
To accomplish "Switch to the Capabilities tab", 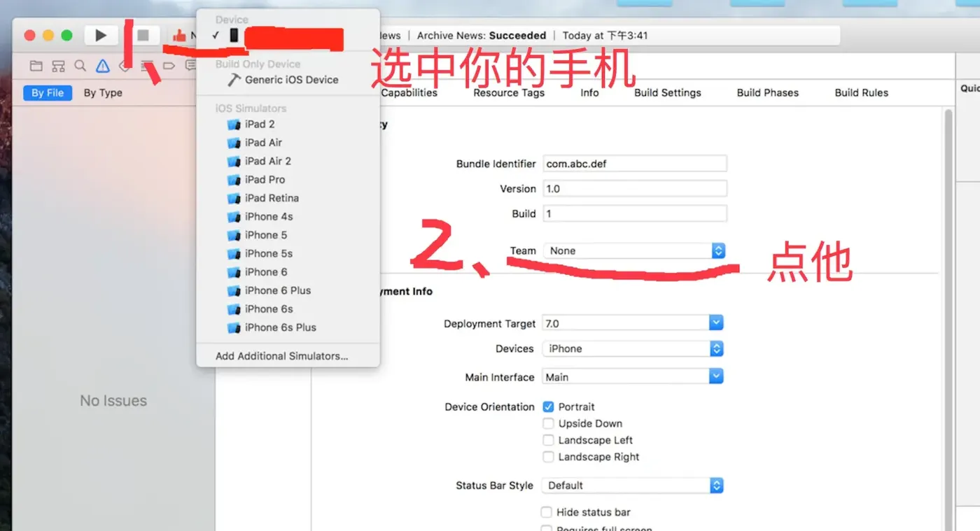I will tap(409, 92).
